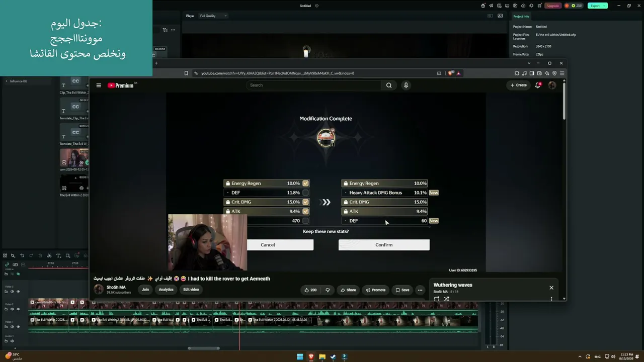The height and width of the screenshot is (362, 644).
Task: Share the YouTube video
Action: (348, 290)
